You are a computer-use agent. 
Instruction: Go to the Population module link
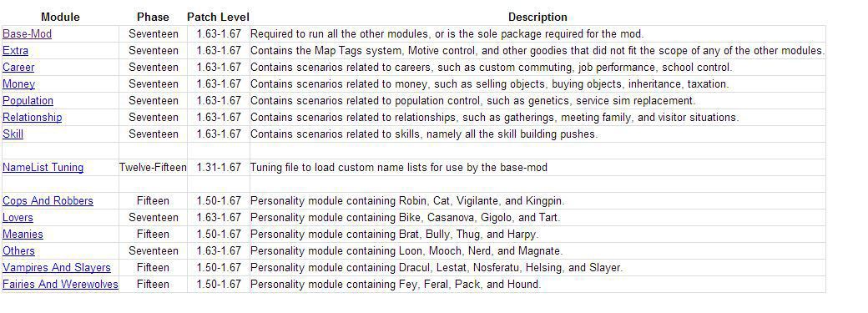(28, 100)
